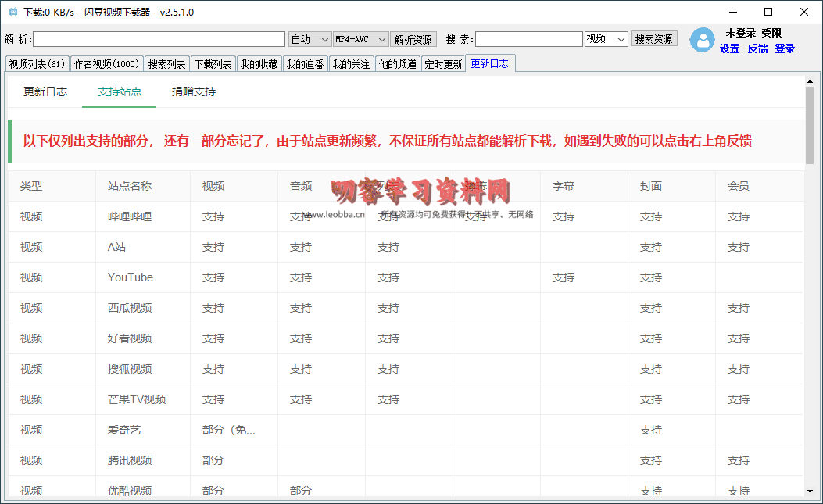Switch to 定时更新 tab
Viewport: 823px width, 504px height.
pos(443,64)
